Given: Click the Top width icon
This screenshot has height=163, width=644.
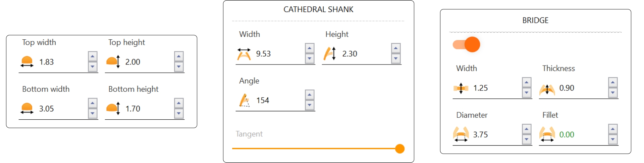Looking at the screenshot, I should (27, 62).
